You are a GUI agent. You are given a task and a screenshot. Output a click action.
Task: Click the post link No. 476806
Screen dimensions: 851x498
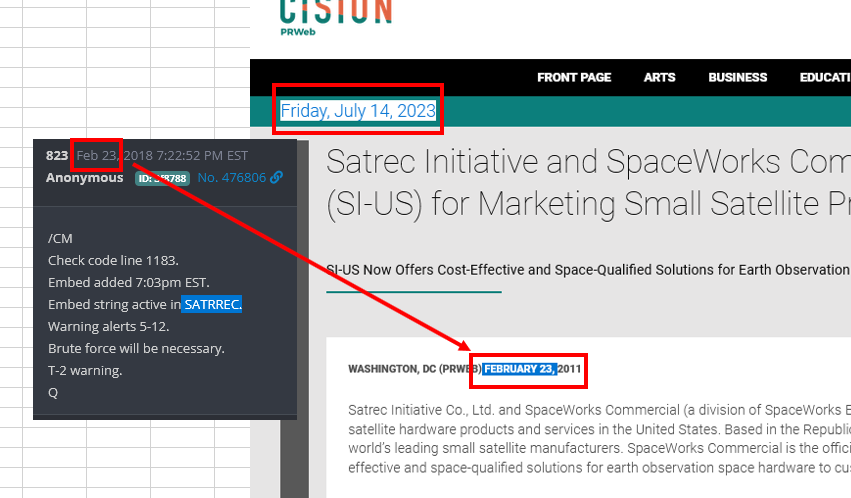pos(232,177)
